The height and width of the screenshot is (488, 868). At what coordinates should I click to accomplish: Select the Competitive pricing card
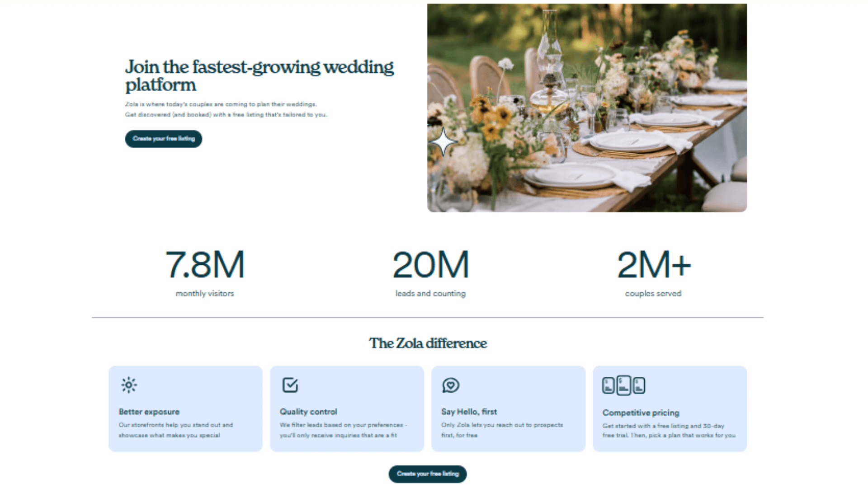click(x=670, y=409)
